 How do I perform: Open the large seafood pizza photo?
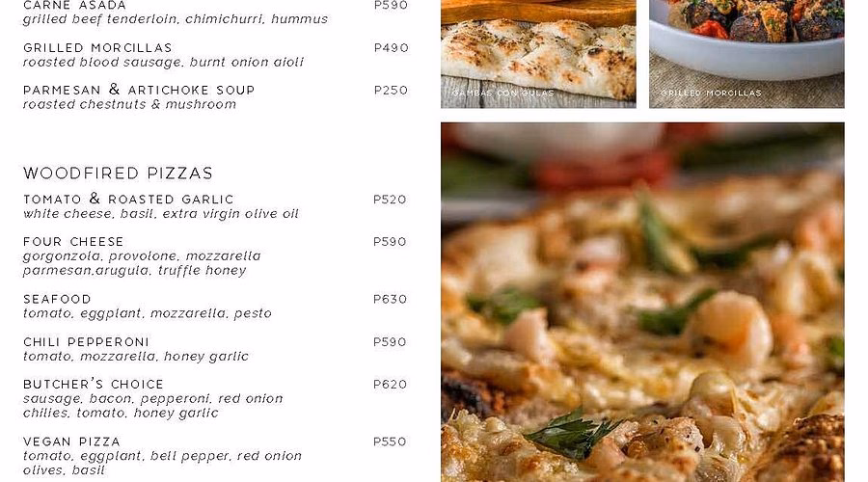click(642, 302)
